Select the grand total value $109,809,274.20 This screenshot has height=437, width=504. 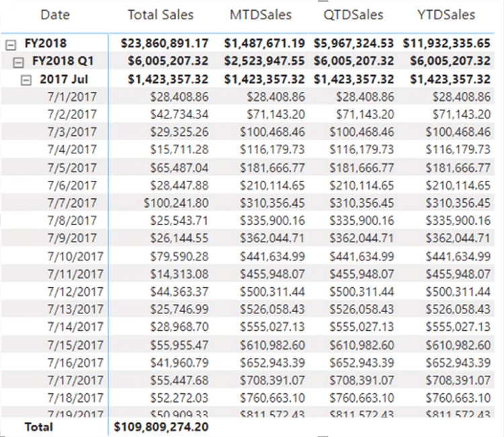coord(161,426)
